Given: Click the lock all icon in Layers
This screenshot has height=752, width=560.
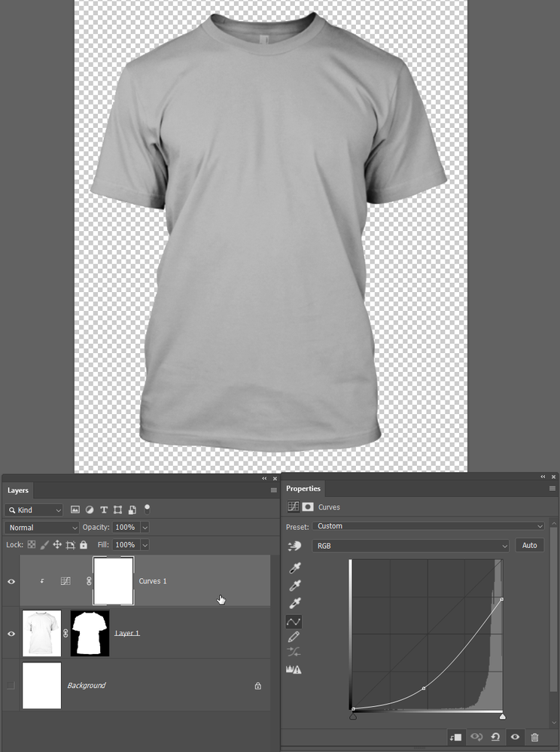Looking at the screenshot, I should click(84, 545).
